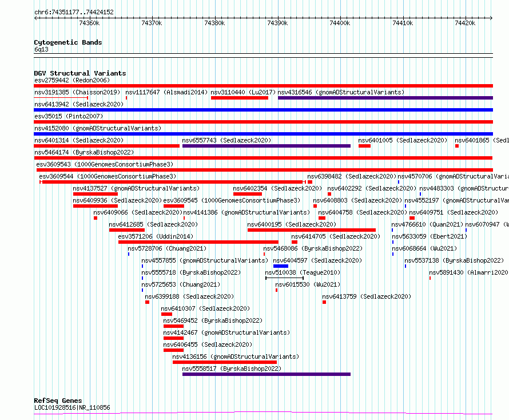Open nsv4557855 (gnomADStructuralVariants) label
The width and height of the screenshot is (509, 420).
205,260
